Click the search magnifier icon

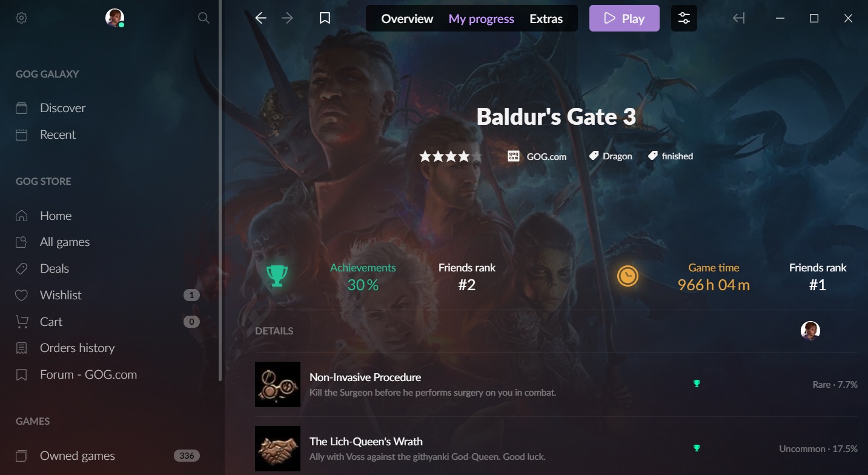(204, 18)
